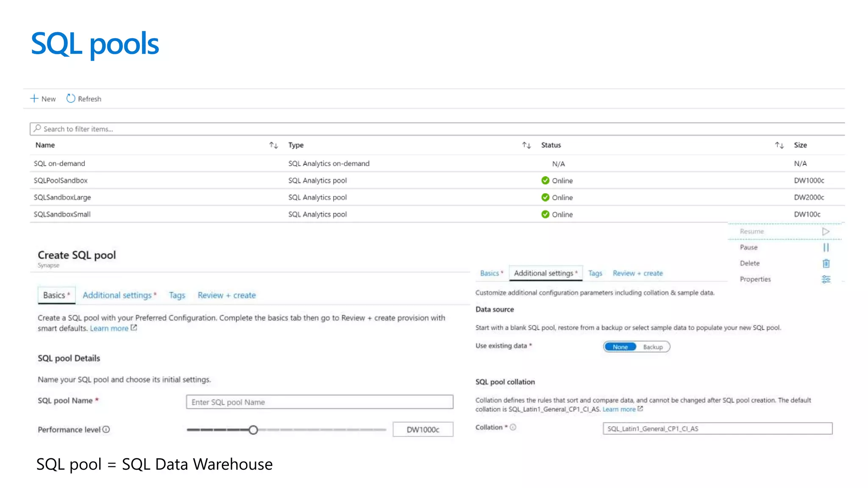Viewport: 868px width, 488px height.
Task: Click the Performance level slider handle
Action: tap(253, 430)
